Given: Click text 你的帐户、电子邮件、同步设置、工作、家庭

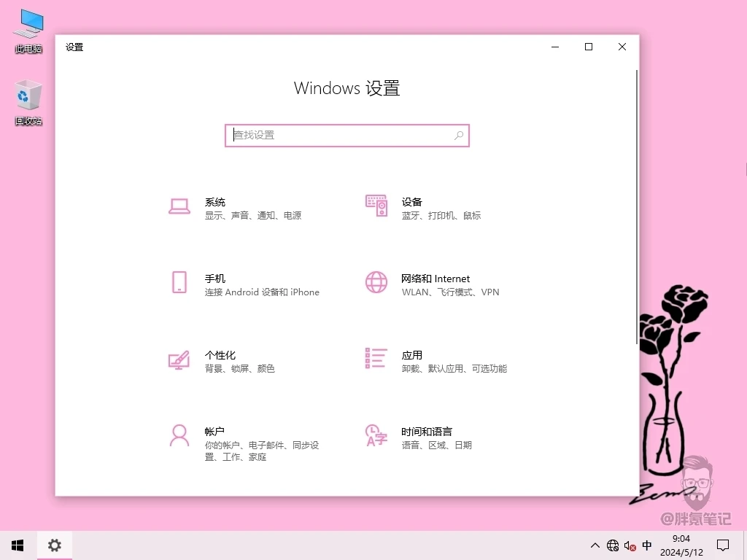Looking at the screenshot, I should (262, 451).
